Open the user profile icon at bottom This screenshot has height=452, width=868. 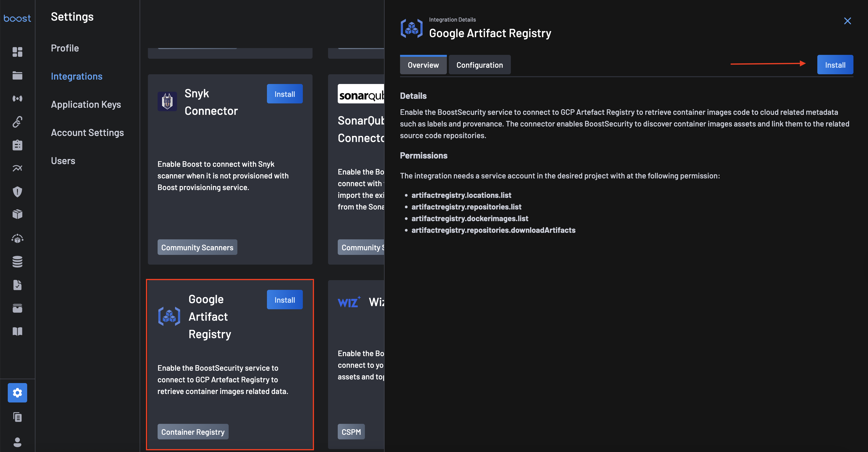click(x=17, y=442)
